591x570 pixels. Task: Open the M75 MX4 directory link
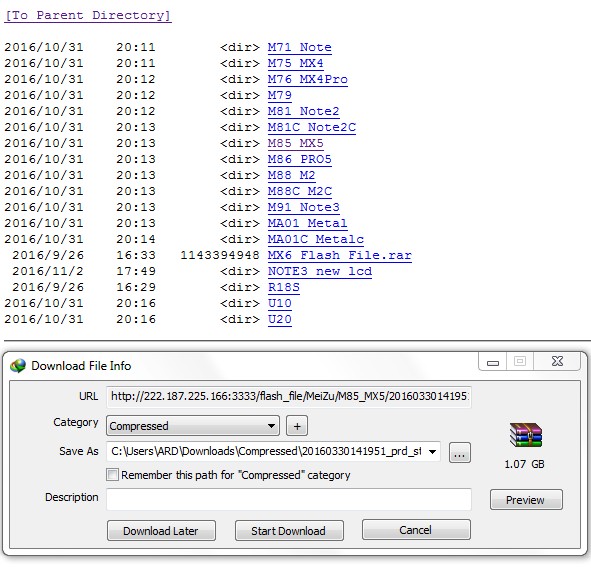click(x=296, y=63)
